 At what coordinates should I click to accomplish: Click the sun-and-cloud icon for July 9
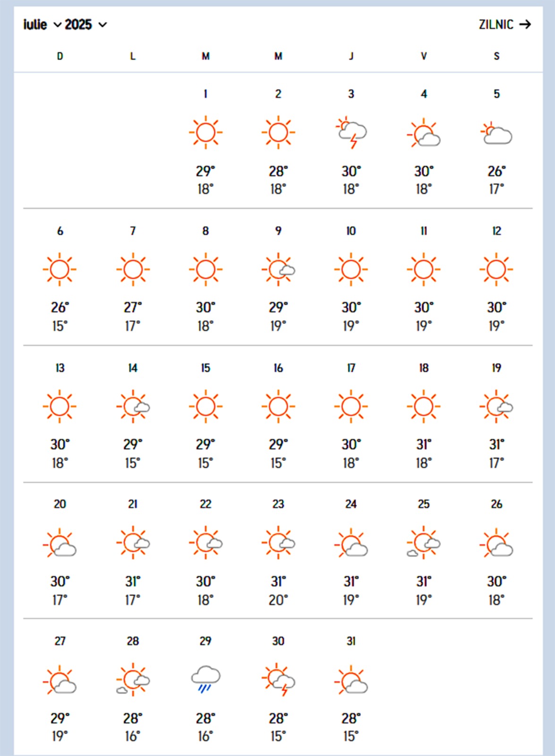[x=279, y=269]
